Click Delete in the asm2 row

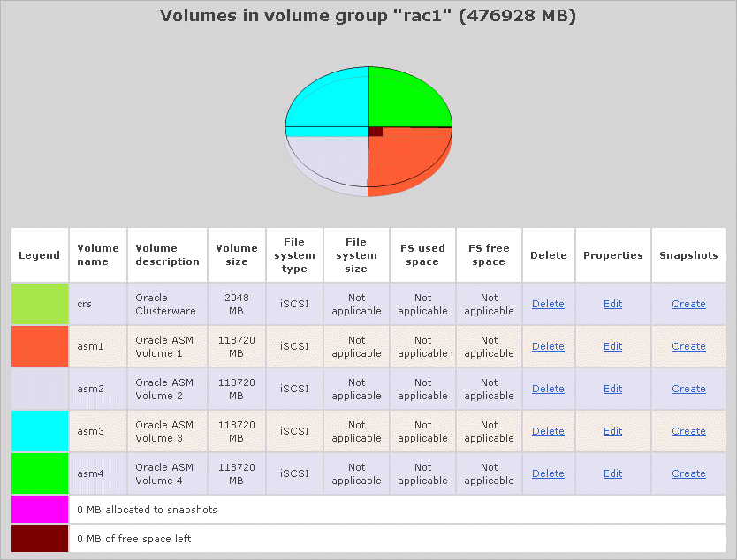[x=548, y=389]
